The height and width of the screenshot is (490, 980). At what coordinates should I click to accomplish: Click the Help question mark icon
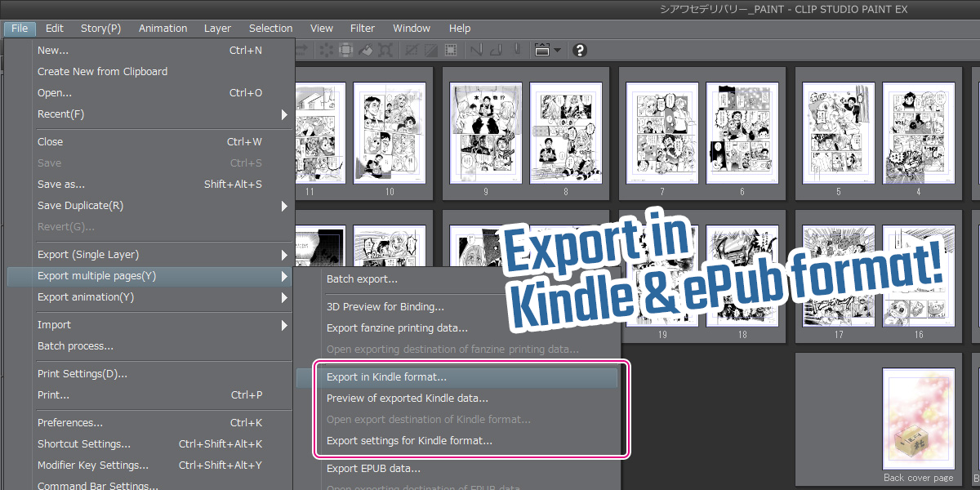580,50
